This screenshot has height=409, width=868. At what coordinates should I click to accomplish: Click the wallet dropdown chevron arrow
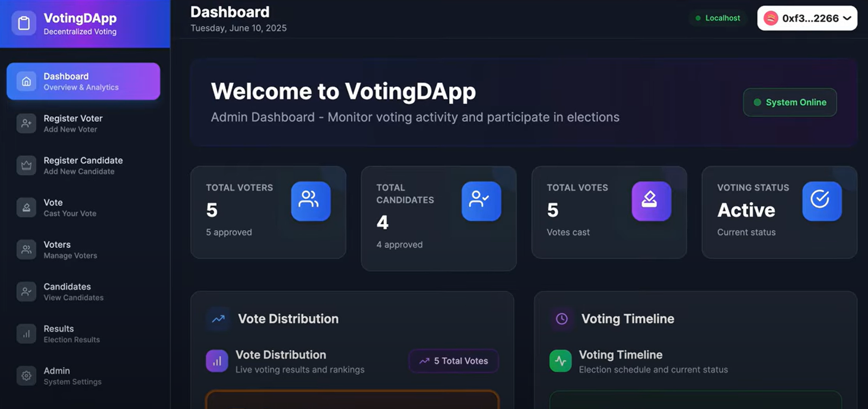click(847, 18)
